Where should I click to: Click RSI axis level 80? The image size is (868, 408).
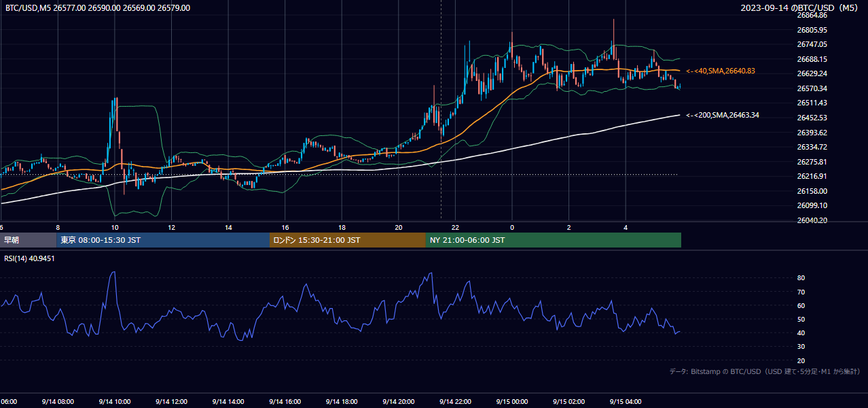coord(801,278)
